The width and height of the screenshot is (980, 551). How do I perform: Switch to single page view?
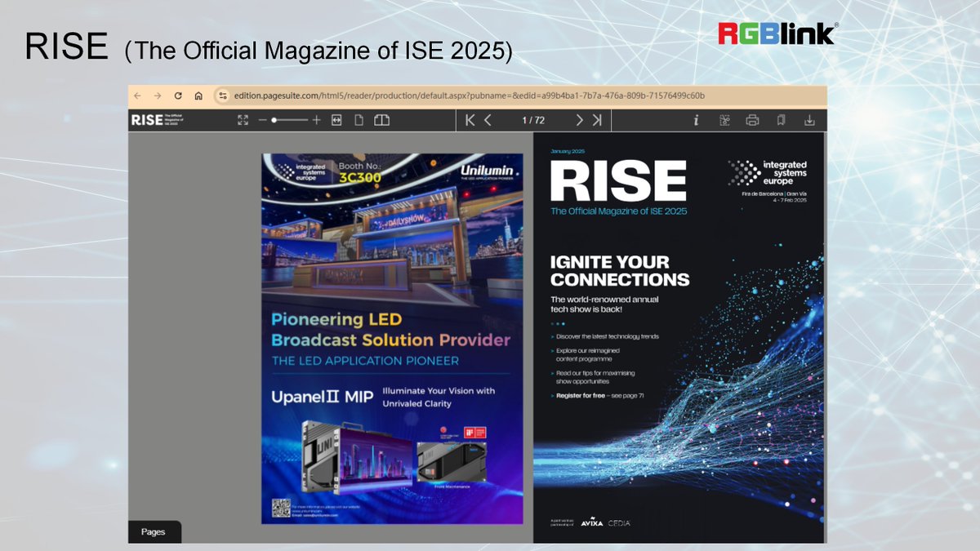tap(359, 120)
